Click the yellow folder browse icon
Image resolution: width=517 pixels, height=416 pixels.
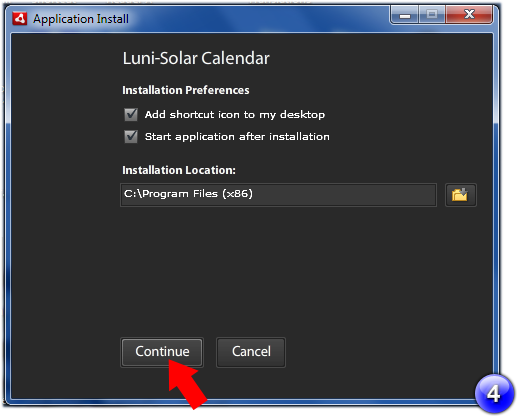coord(460,195)
